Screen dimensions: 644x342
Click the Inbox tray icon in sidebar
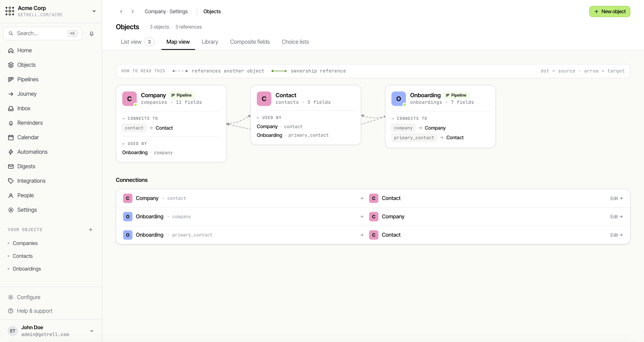tap(11, 109)
